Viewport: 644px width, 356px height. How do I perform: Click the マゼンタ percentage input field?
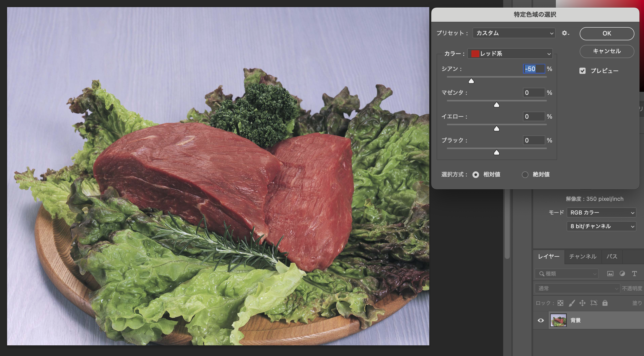534,93
